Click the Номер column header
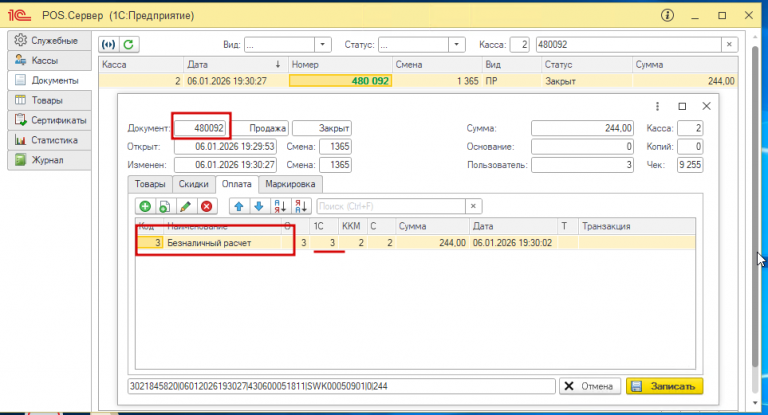Screen dimensions: 768x415 coord(340,64)
